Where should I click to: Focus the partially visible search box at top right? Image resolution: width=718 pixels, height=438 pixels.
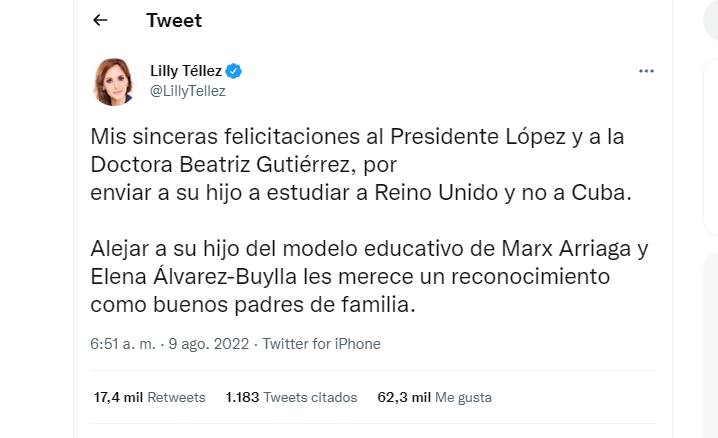710,20
